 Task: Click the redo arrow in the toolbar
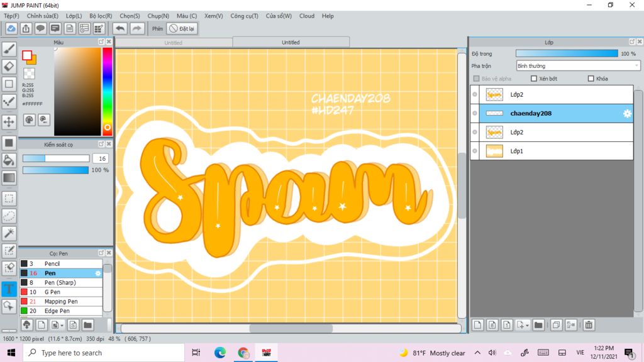pos(136,28)
